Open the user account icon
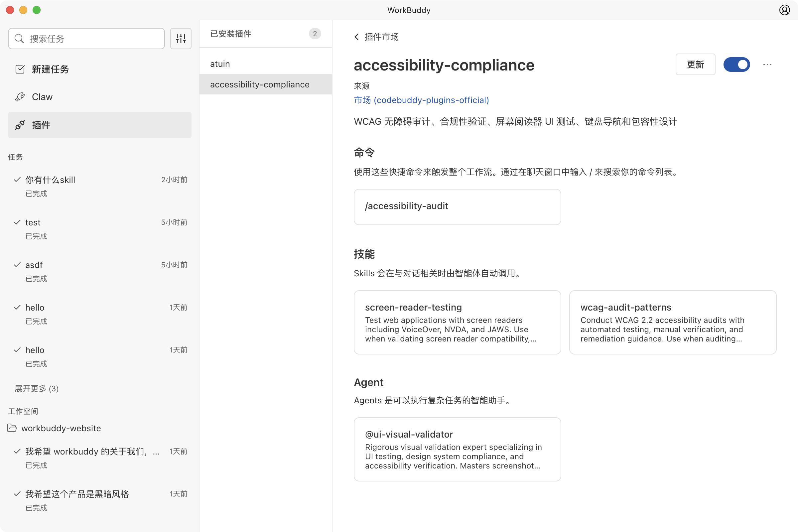 [x=784, y=10]
